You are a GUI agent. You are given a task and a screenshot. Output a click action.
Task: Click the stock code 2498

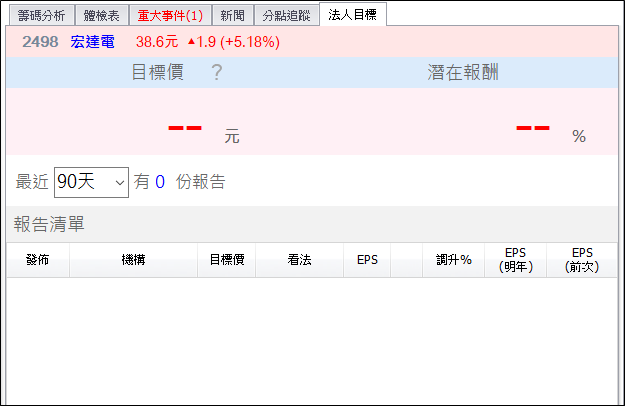pyautogui.click(x=40, y=42)
